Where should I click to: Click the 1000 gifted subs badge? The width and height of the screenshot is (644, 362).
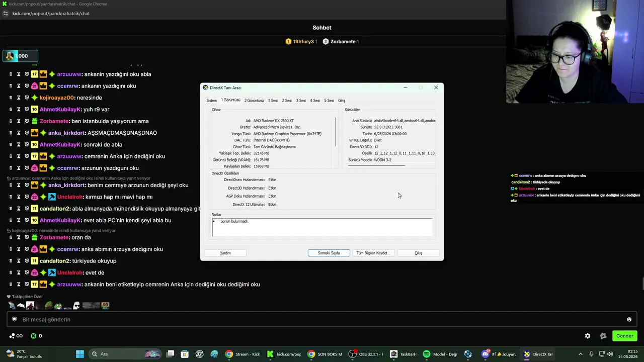pyautogui.click(x=20, y=56)
